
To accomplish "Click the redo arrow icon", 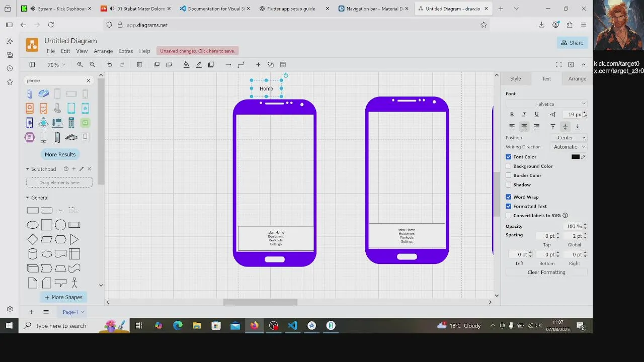I will (x=122, y=64).
